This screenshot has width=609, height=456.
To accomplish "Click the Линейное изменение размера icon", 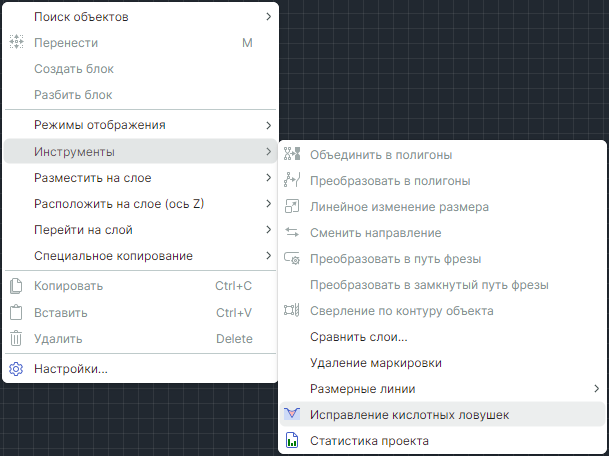I will tap(292, 207).
